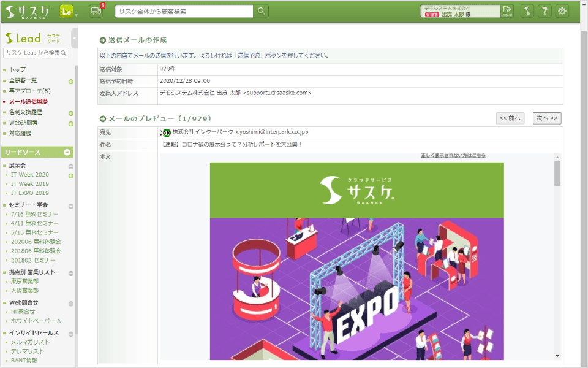Click the plus icon beside Web訪問者
Viewport: 588px width, 368px height.
coord(71,123)
